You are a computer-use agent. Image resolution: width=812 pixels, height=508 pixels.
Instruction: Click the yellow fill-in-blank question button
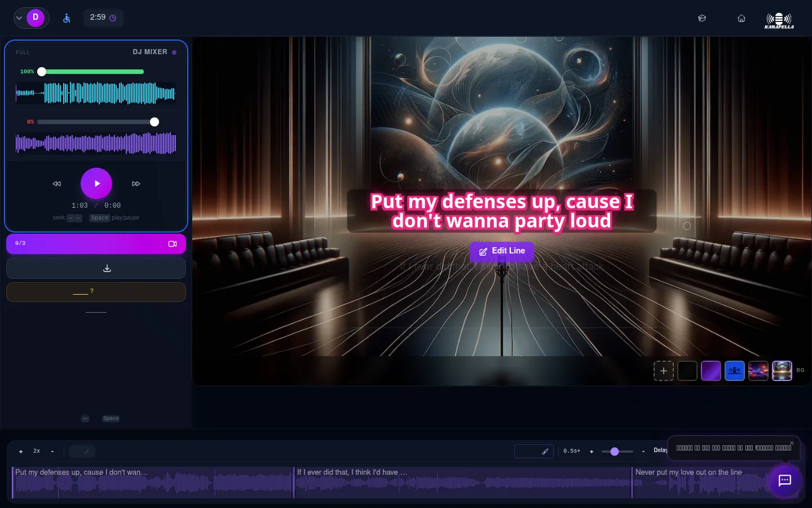(96, 292)
